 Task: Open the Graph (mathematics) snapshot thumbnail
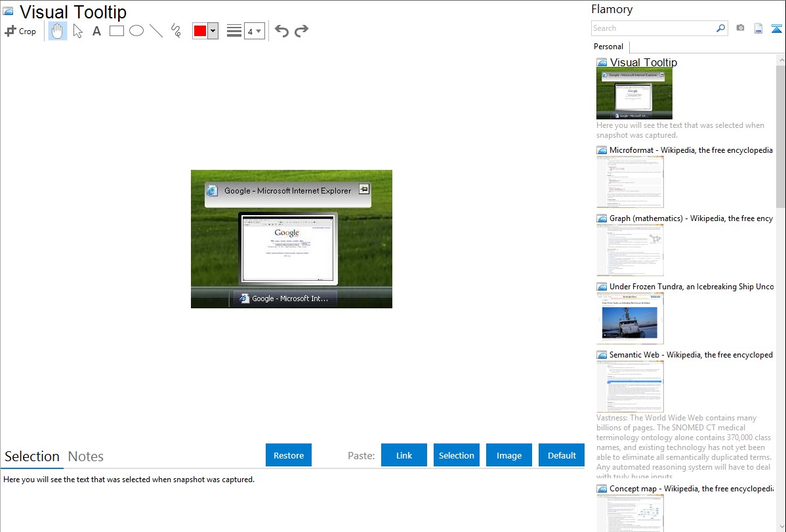(630, 250)
